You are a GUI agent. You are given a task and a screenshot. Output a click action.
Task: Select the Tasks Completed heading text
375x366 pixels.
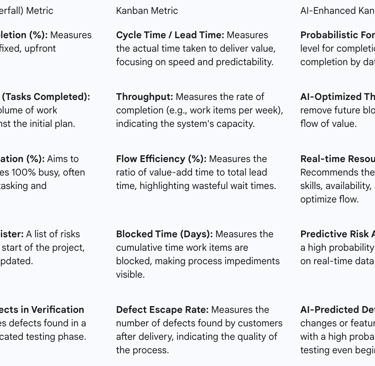pyautogui.click(x=45, y=97)
